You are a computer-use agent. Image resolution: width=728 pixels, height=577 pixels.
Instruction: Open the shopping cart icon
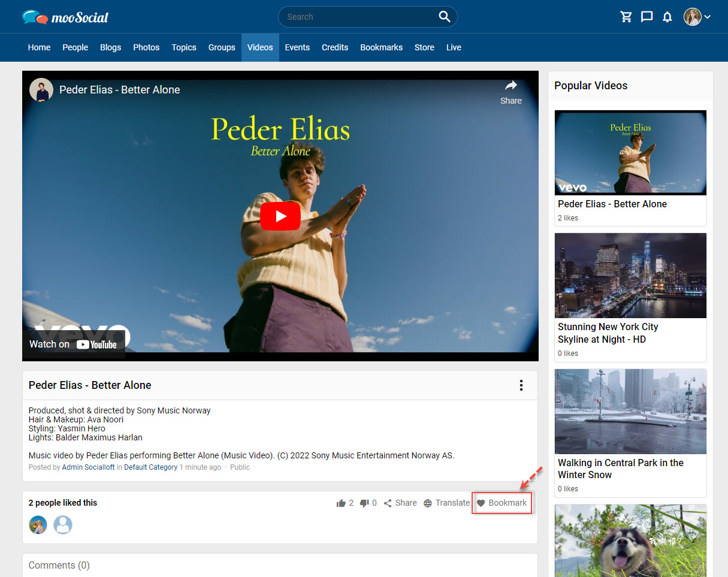point(626,17)
